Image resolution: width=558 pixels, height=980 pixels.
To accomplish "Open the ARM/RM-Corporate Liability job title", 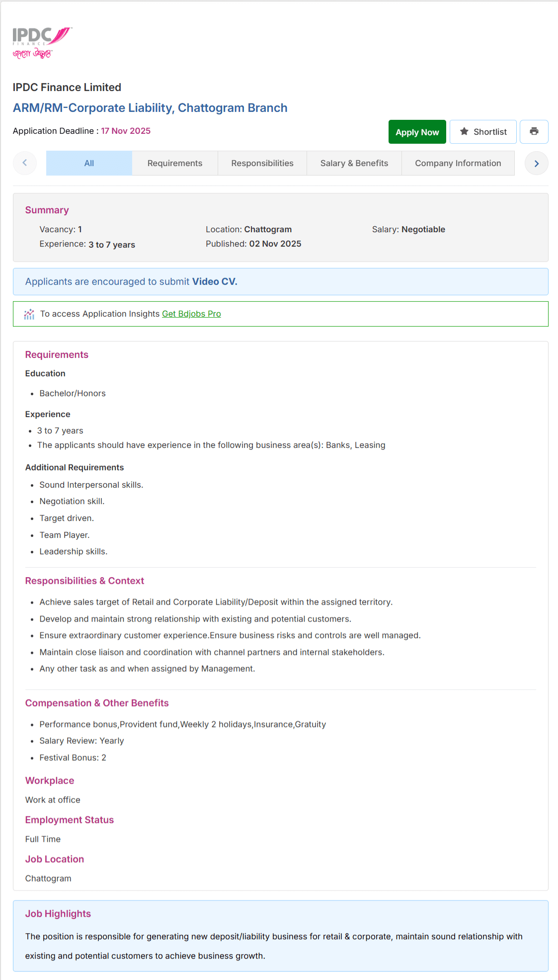I will click(150, 108).
